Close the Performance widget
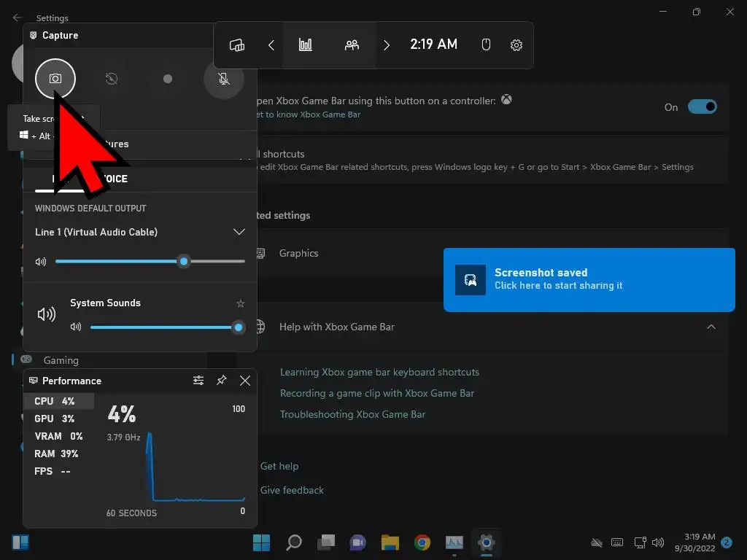 coord(245,381)
